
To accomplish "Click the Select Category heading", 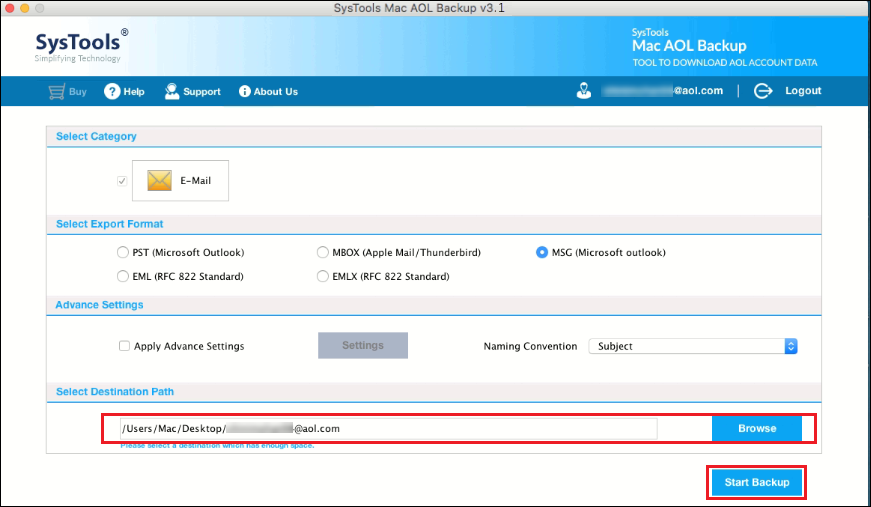I will (x=96, y=136).
